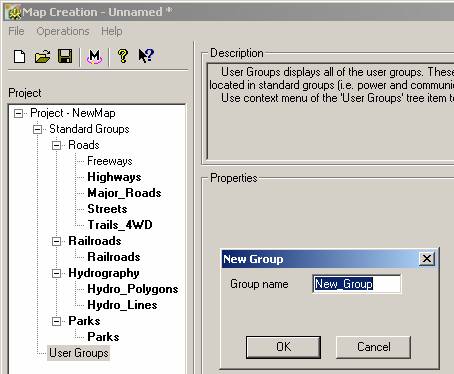Select the Parks group label
This screenshot has width=454, height=374.
click(x=84, y=321)
